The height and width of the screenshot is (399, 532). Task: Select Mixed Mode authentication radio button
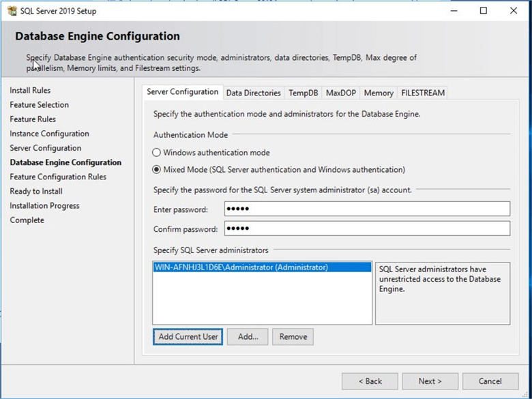click(x=157, y=170)
